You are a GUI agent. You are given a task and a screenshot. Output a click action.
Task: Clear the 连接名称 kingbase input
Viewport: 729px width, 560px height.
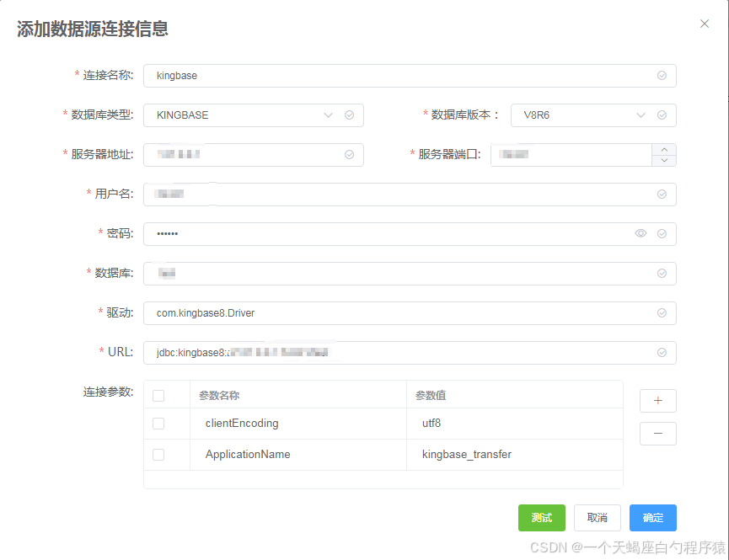662,75
